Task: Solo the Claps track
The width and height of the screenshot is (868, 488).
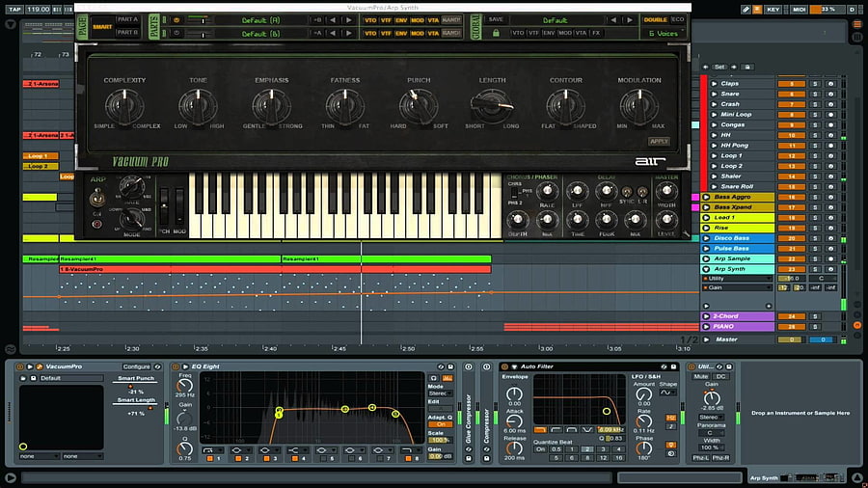Action: pyautogui.click(x=815, y=84)
